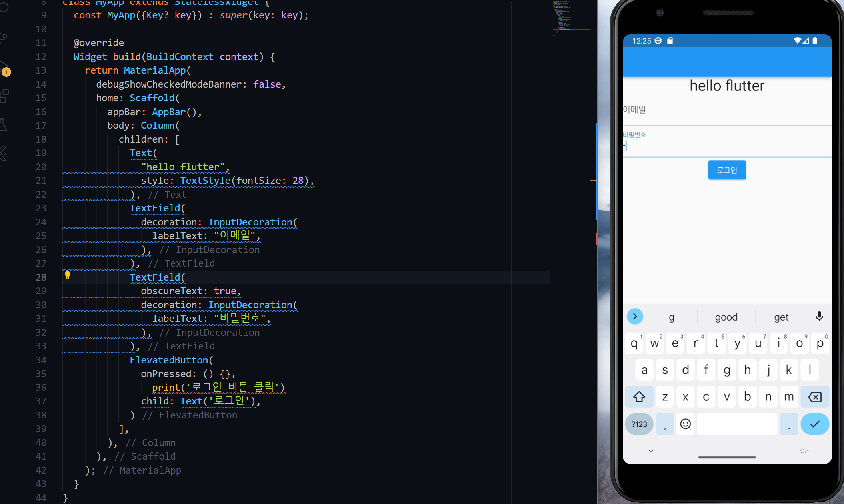The width and height of the screenshot is (844, 504).
Task: Click the red error marker in overview ruler
Action: (x=596, y=239)
